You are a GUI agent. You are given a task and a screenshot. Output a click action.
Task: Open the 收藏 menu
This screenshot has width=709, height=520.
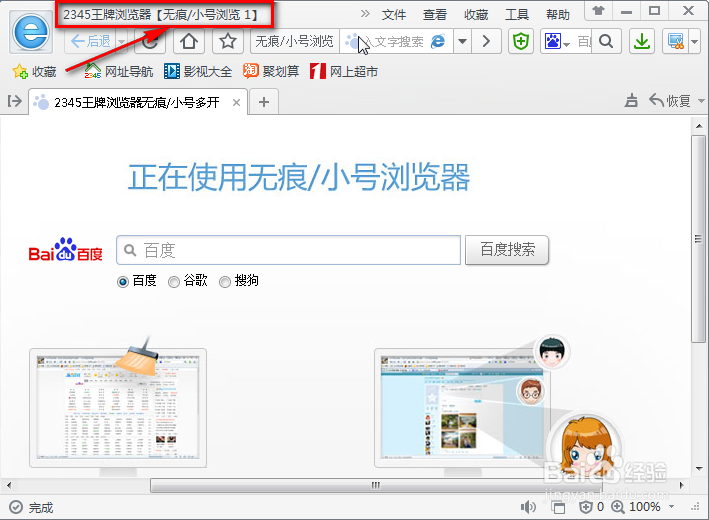coord(476,14)
